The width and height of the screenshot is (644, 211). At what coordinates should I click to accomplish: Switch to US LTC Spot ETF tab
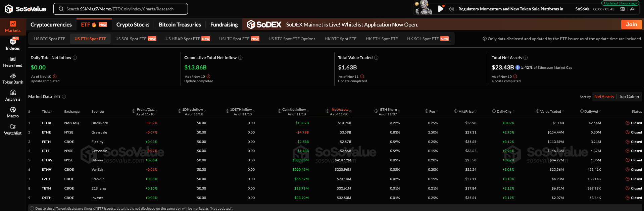(239, 39)
